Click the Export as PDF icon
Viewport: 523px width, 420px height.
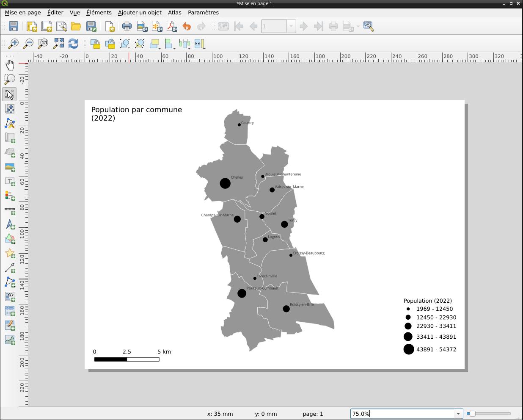172,27
